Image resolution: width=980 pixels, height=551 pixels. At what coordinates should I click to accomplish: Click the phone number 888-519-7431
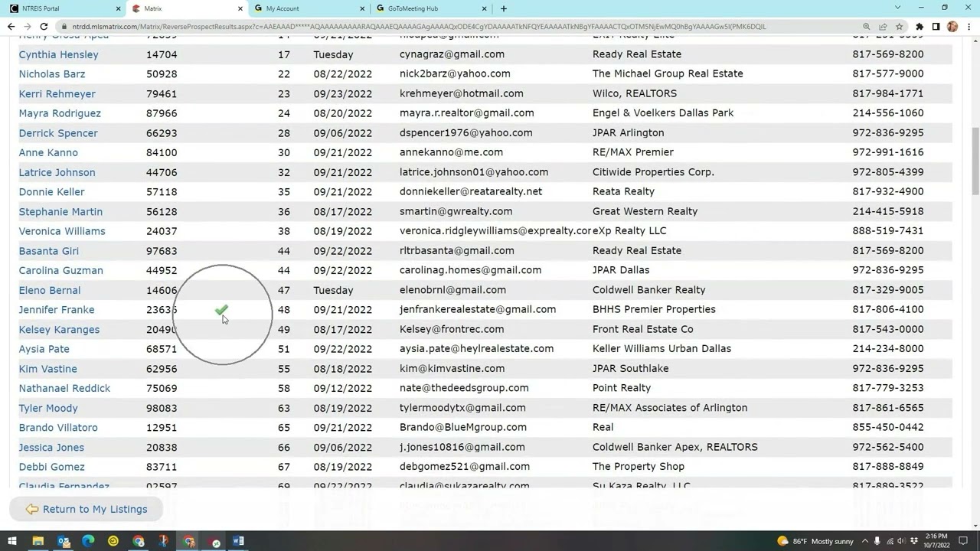pyautogui.click(x=887, y=230)
